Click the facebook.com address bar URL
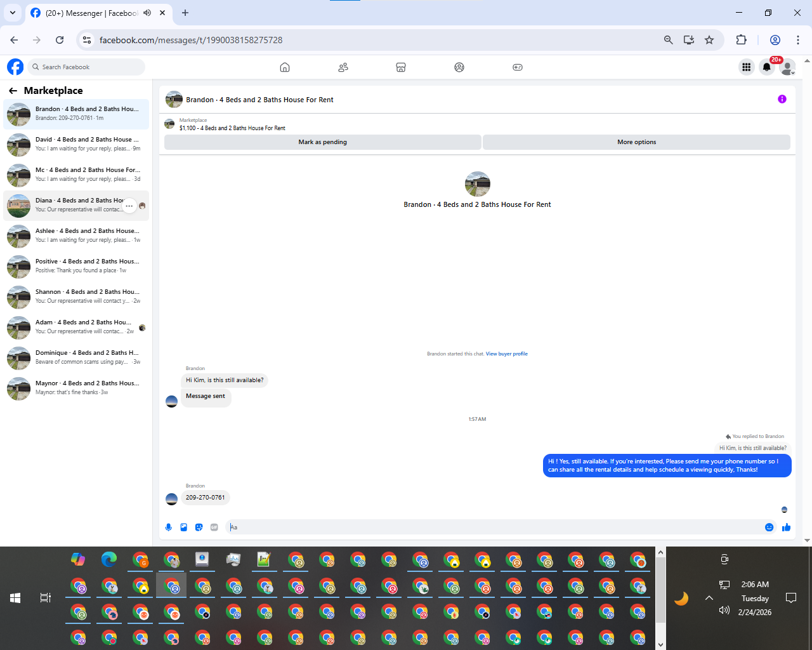The height and width of the screenshot is (650, 812). pos(191,40)
